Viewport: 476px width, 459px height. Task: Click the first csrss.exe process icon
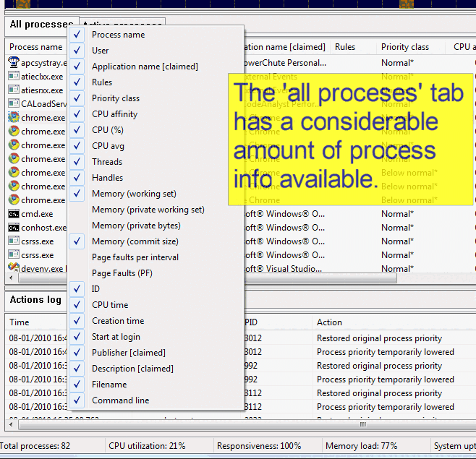(x=14, y=241)
